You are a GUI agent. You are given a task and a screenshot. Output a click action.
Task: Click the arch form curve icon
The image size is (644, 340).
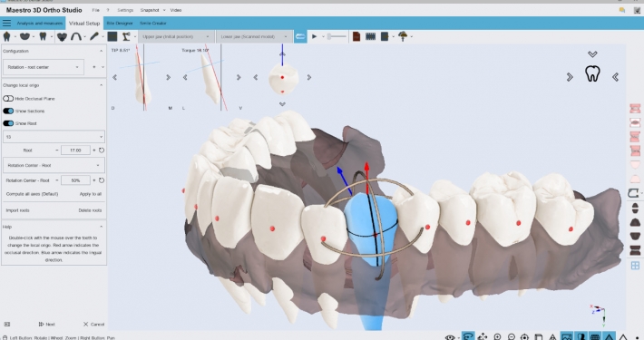click(x=76, y=36)
